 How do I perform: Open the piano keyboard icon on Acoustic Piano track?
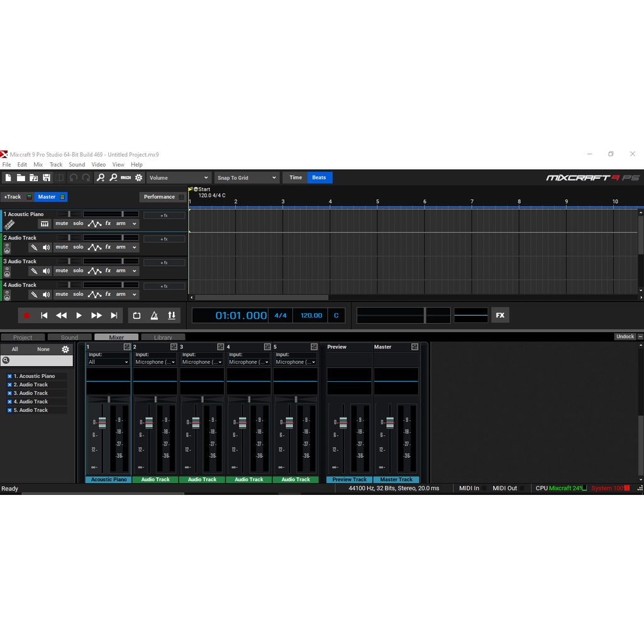45,224
